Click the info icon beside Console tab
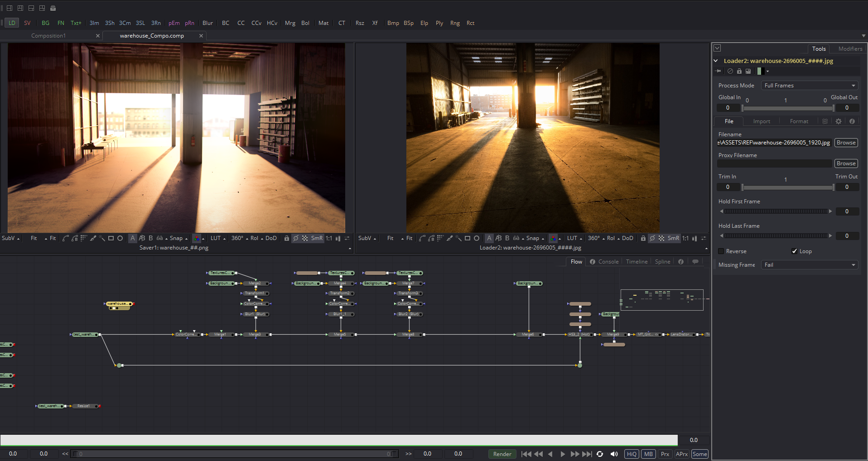This screenshot has height=461, width=868. point(593,262)
